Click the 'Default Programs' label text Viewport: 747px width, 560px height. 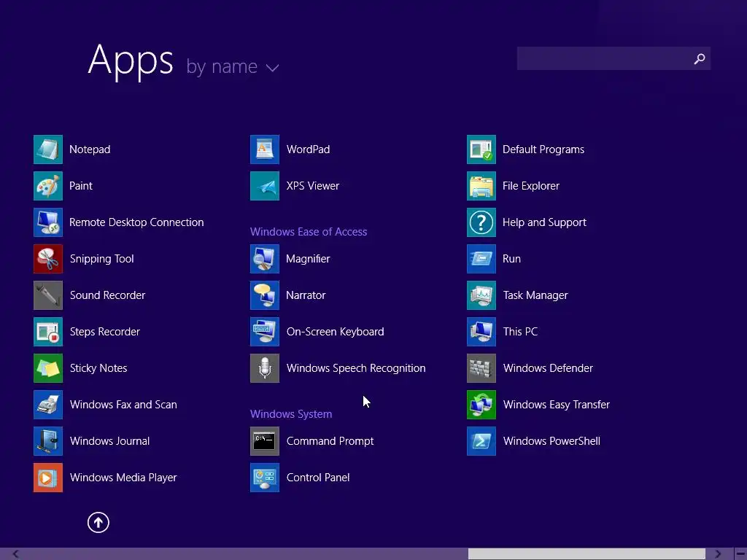click(543, 149)
